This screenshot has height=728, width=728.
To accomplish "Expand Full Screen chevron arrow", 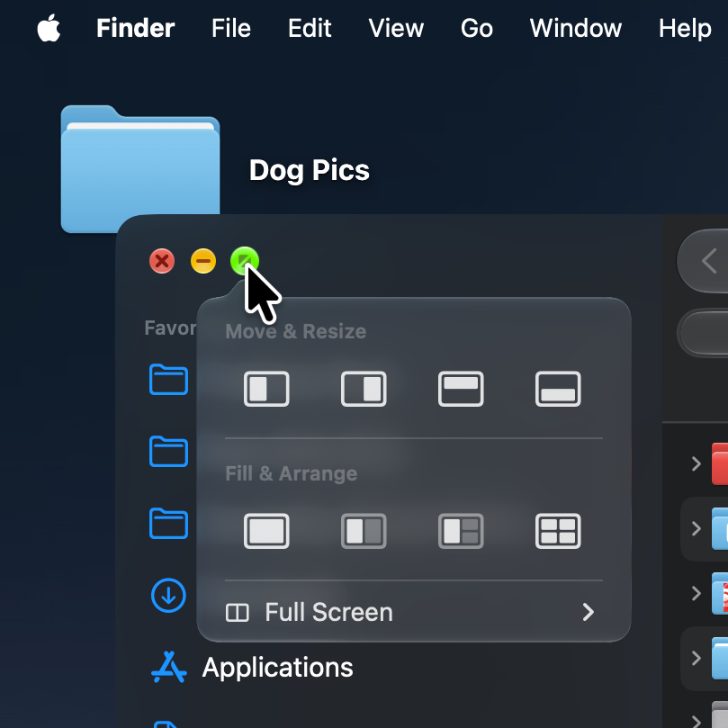I will pyautogui.click(x=589, y=612).
